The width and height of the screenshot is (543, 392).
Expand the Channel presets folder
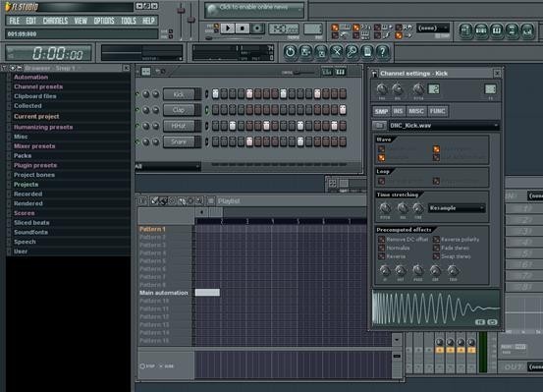pos(38,86)
